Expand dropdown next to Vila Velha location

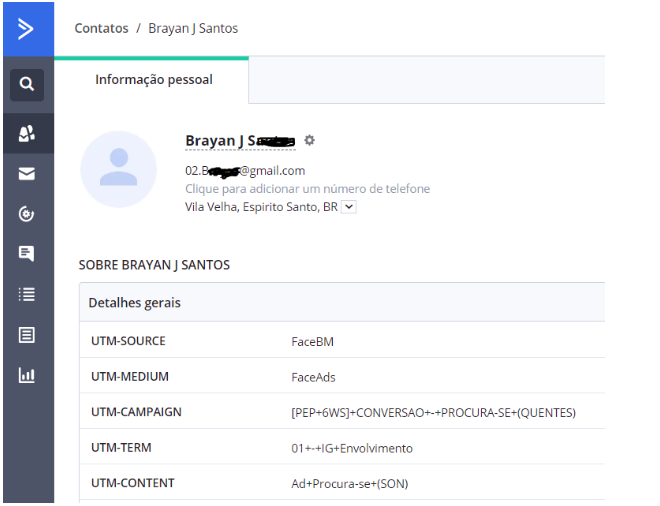click(348, 207)
